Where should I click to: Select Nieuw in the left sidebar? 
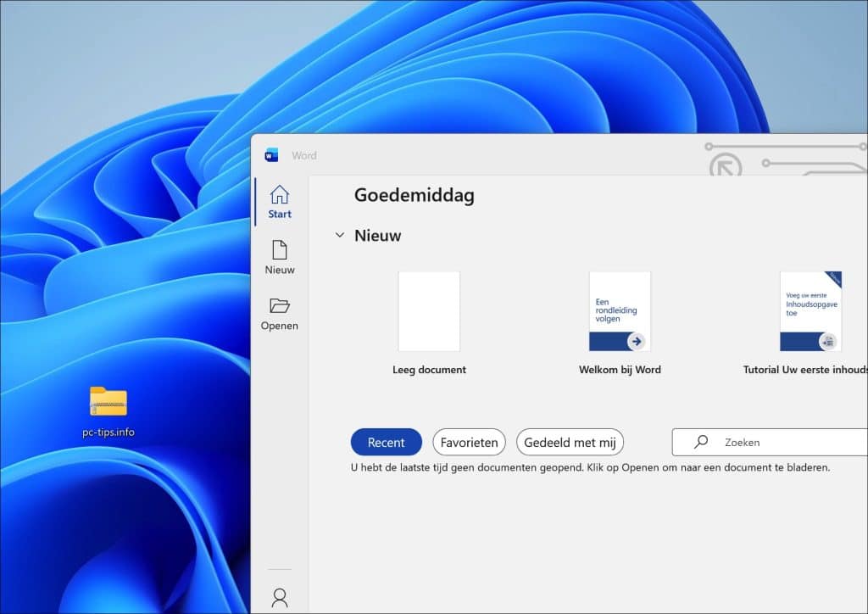point(278,259)
